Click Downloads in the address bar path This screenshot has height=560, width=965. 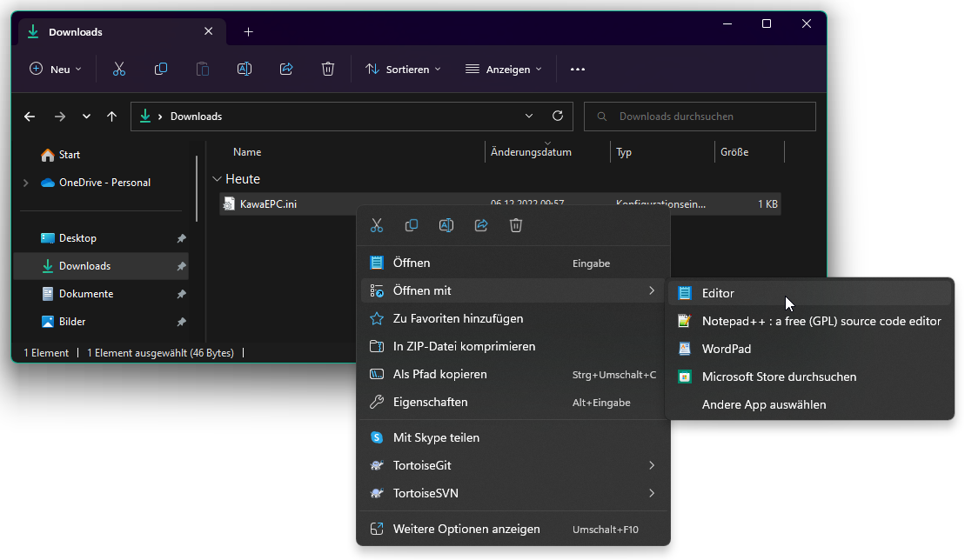click(196, 117)
